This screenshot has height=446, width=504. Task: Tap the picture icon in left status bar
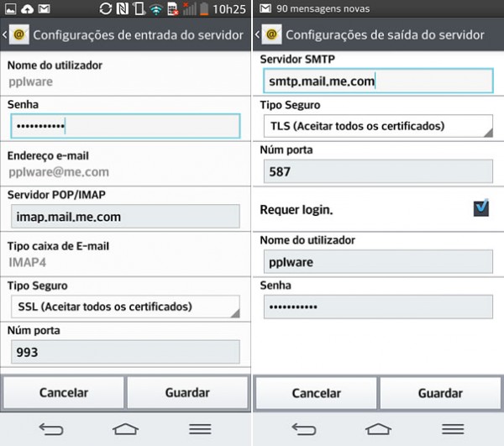[x=10, y=8]
